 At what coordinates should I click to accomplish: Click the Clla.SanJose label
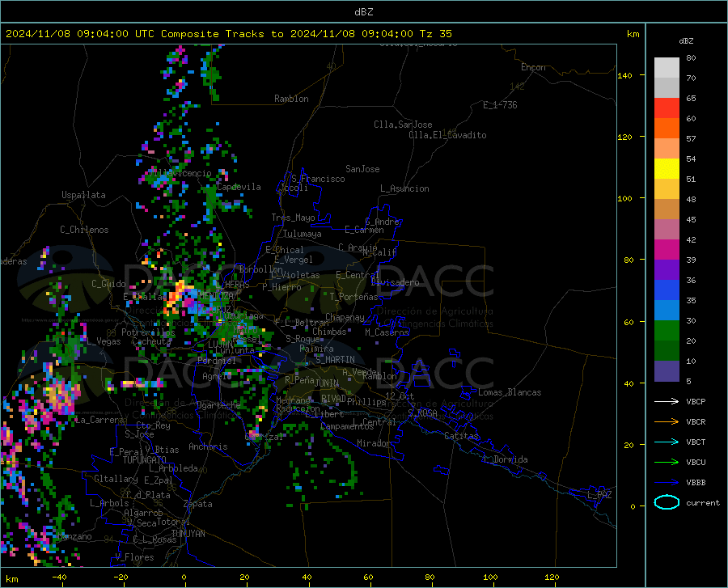click(403, 125)
